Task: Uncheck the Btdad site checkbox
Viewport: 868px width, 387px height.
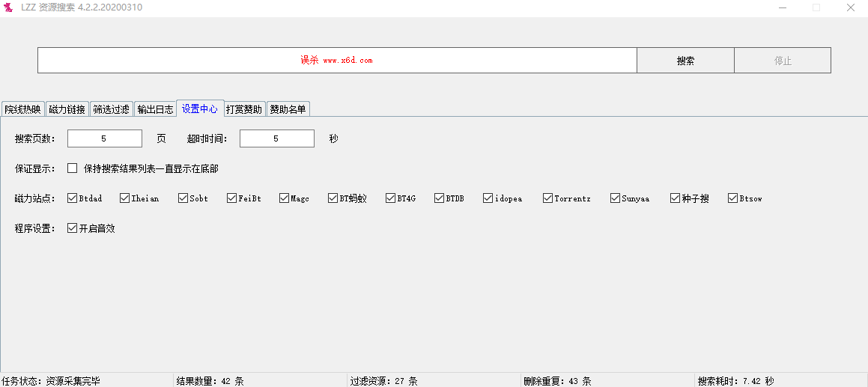Action: (73, 198)
